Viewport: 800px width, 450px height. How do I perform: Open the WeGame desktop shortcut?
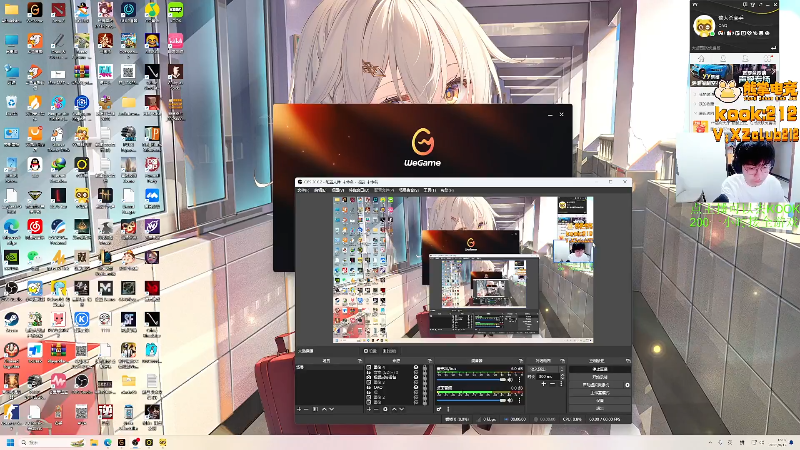tap(35, 10)
